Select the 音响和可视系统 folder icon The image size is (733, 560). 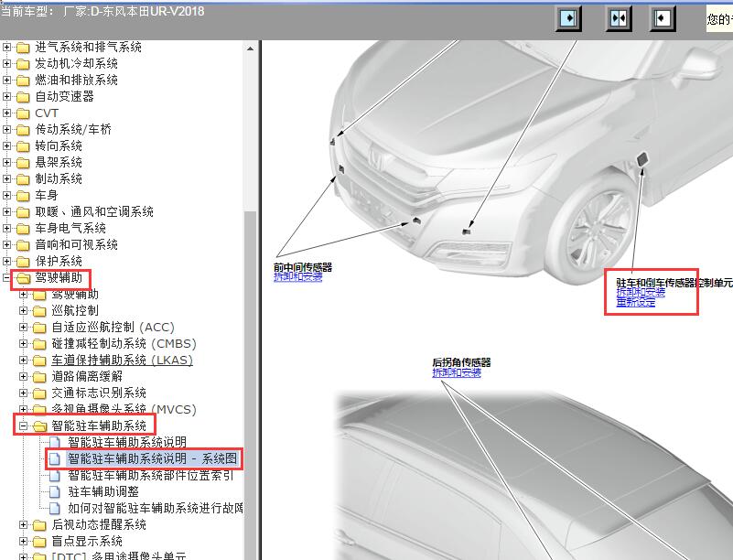(23, 245)
